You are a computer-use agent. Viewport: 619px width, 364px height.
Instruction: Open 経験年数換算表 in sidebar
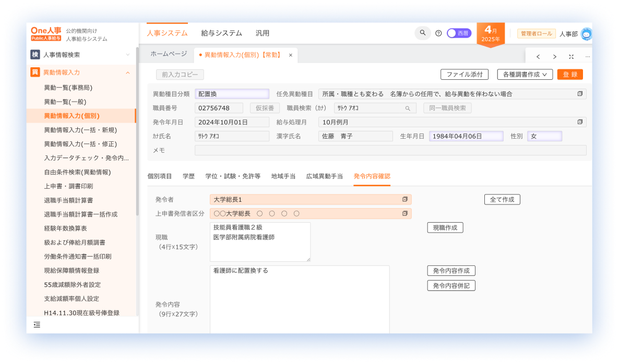(x=66, y=228)
